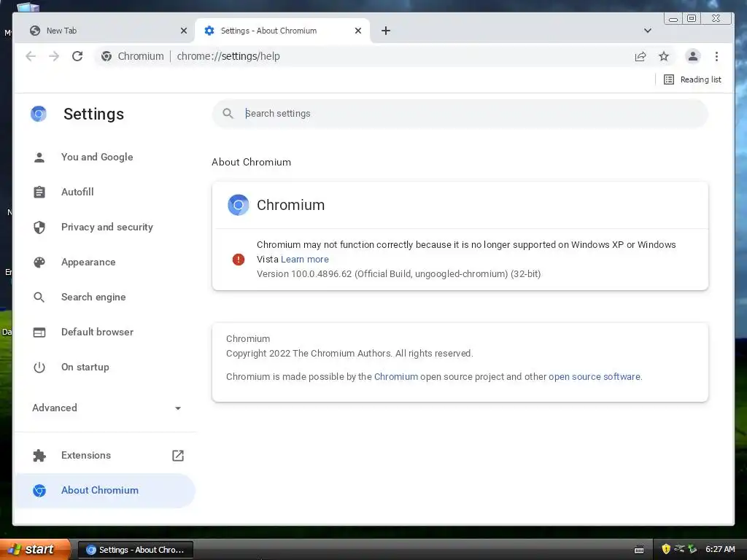
Task: Bookmark this tab with the star icon
Action: tap(664, 56)
